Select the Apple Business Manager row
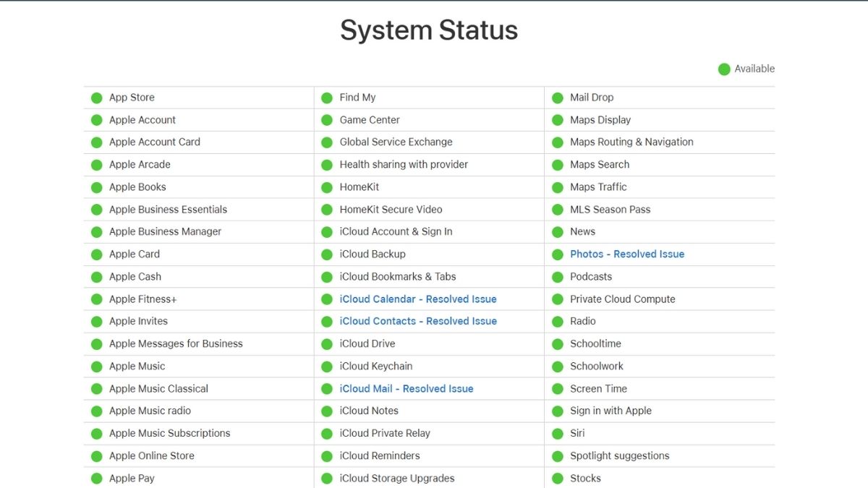The image size is (868, 488). click(165, 232)
